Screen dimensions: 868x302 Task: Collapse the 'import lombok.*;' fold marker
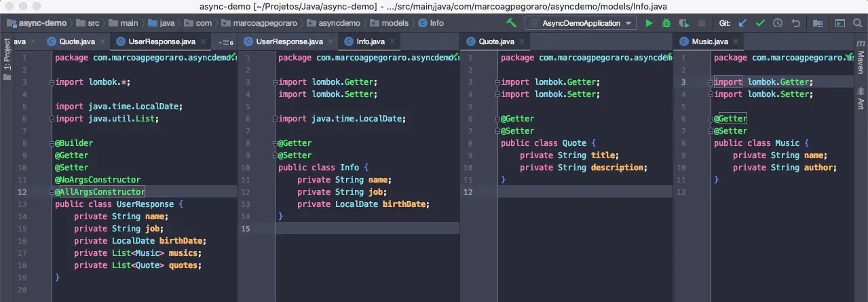point(52,82)
